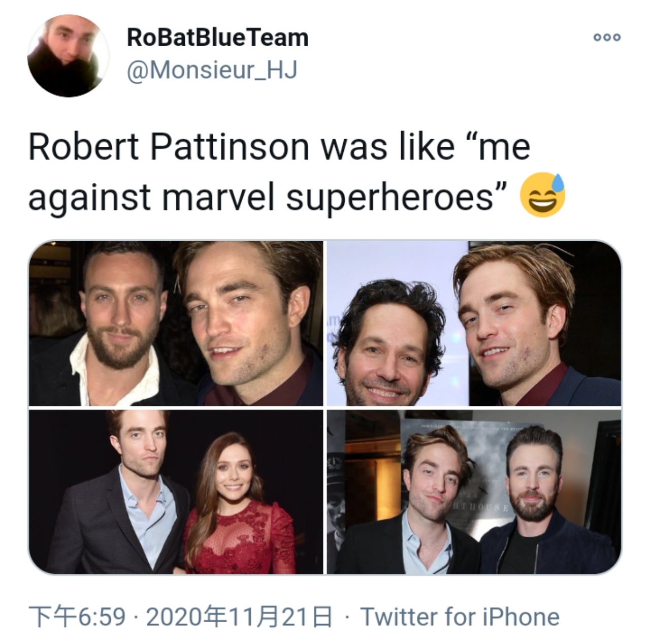The width and height of the screenshot is (650, 644).
Task: Click the bearded man in white shirt
Action: [117, 325]
